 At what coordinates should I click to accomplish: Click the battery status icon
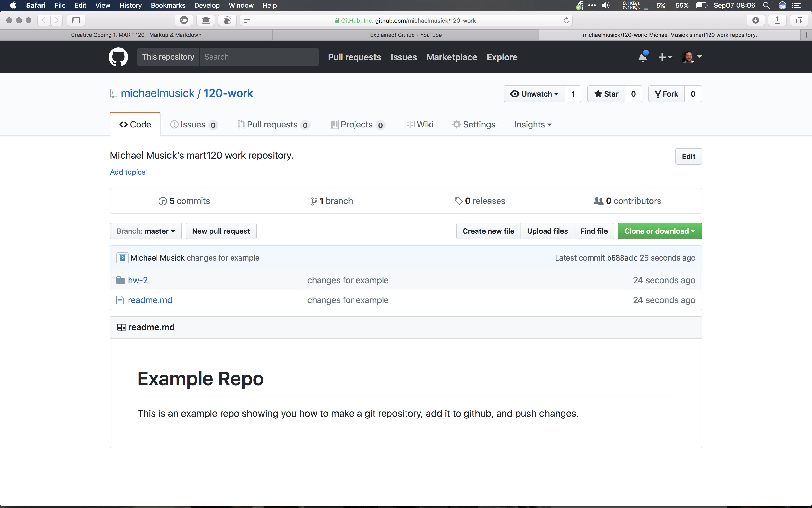(702, 5)
